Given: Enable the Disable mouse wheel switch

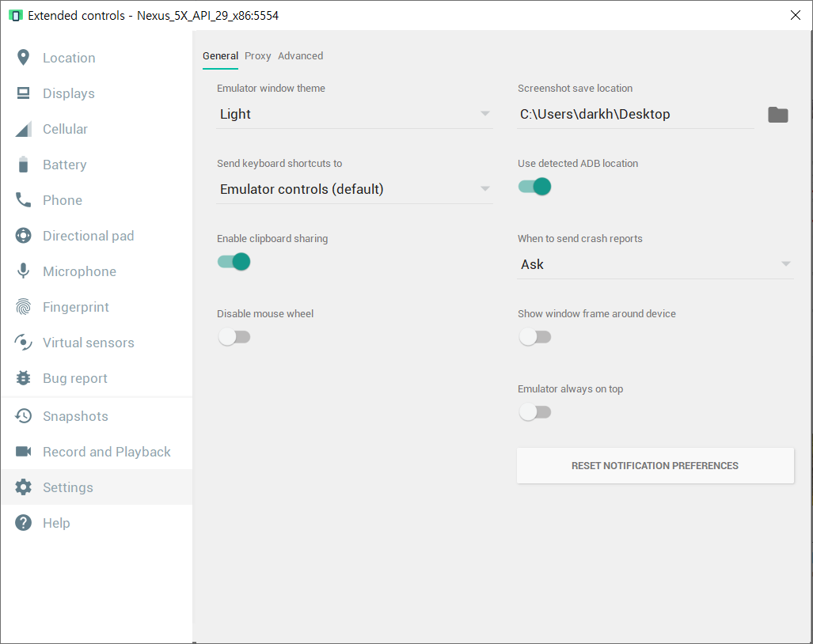Looking at the screenshot, I should [234, 337].
